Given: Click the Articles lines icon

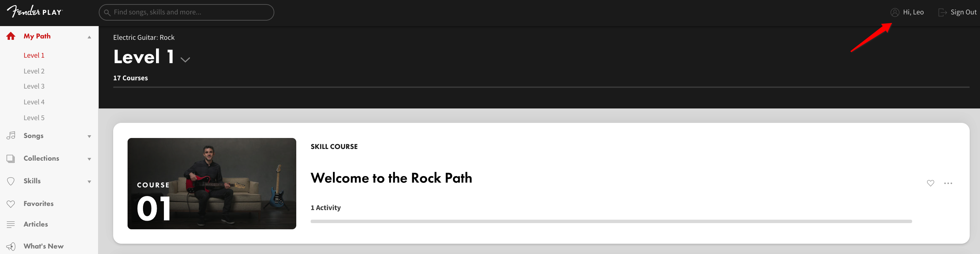Looking at the screenshot, I should coord(11,224).
